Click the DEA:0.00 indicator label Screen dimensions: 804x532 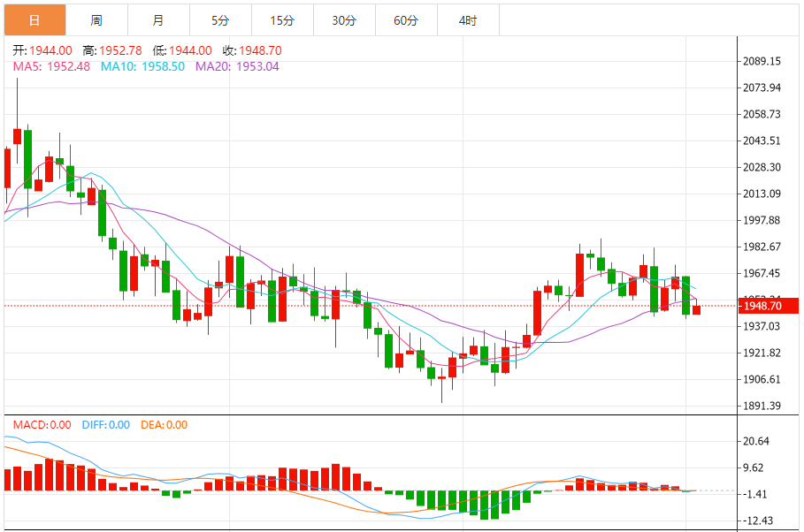pyautogui.click(x=165, y=425)
